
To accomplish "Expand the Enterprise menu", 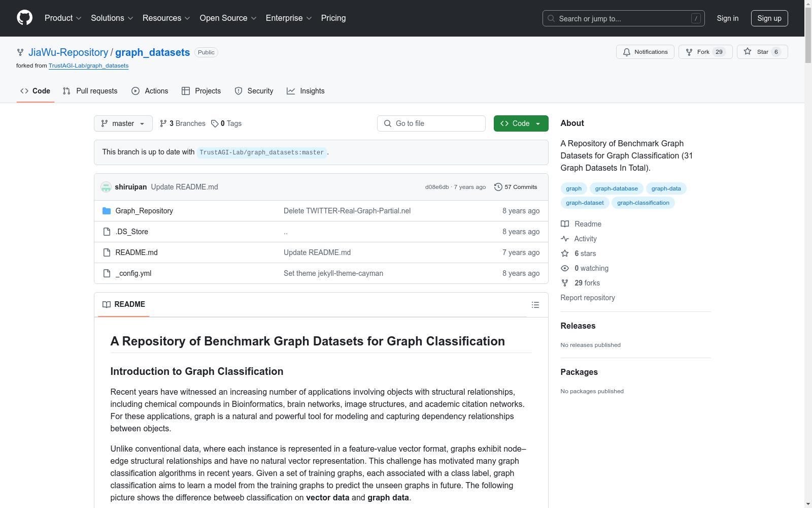I will click(289, 18).
